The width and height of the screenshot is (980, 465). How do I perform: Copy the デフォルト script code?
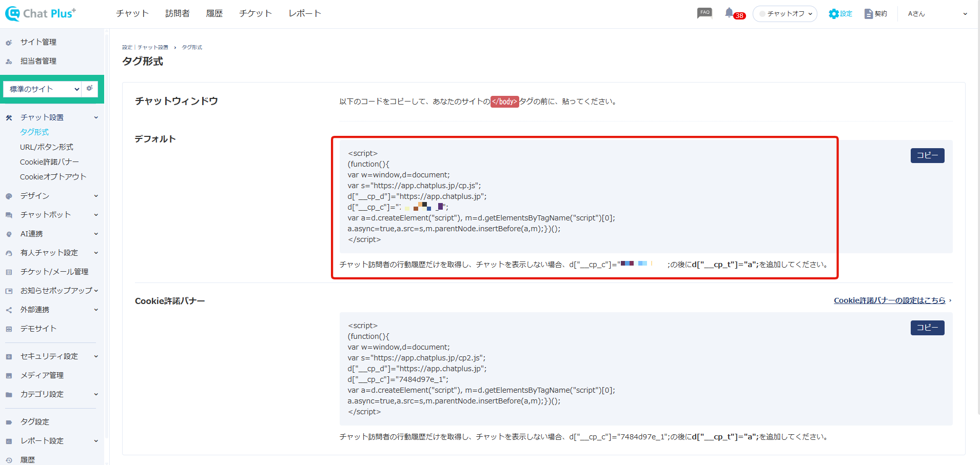[x=927, y=155]
